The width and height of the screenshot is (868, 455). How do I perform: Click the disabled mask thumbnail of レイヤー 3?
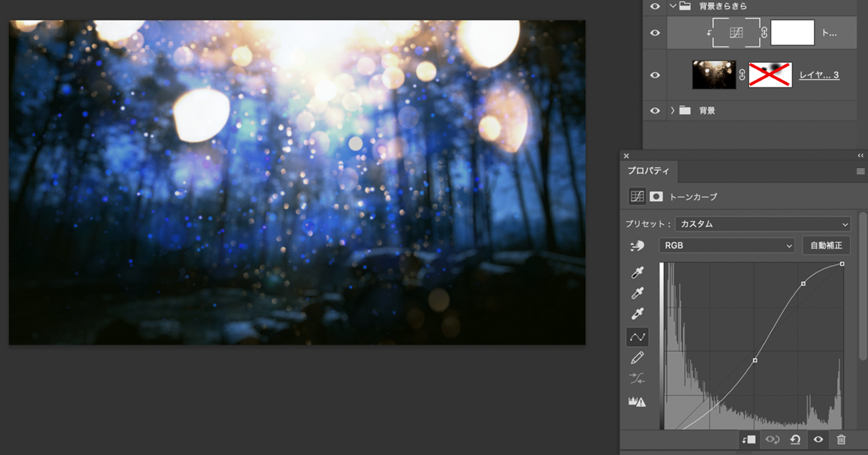click(x=770, y=75)
